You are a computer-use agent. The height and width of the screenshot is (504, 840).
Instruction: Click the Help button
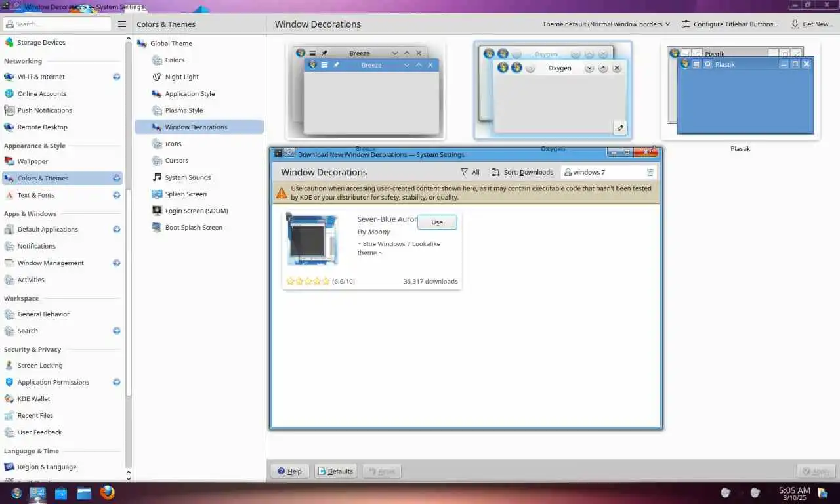(x=289, y=471)
